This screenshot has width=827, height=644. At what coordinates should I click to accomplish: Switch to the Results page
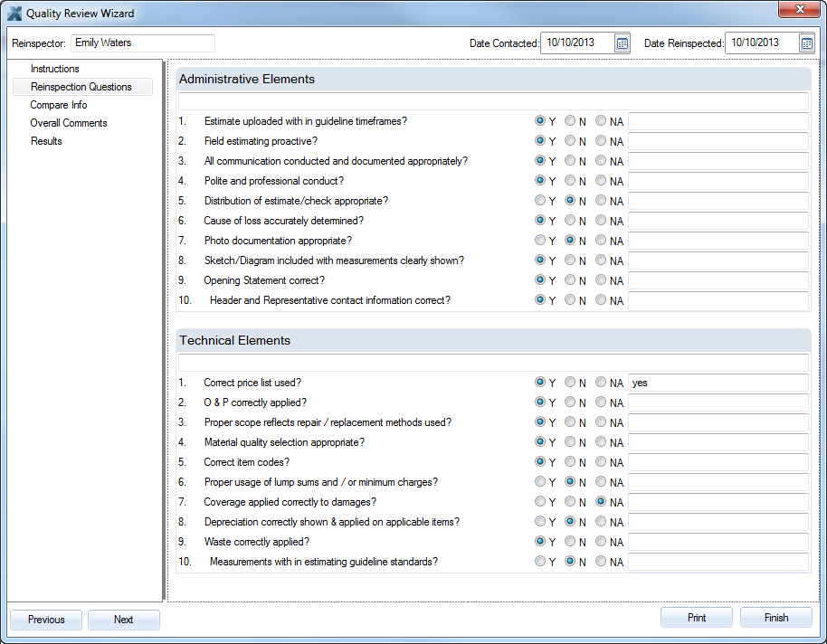tap(46, 141)
